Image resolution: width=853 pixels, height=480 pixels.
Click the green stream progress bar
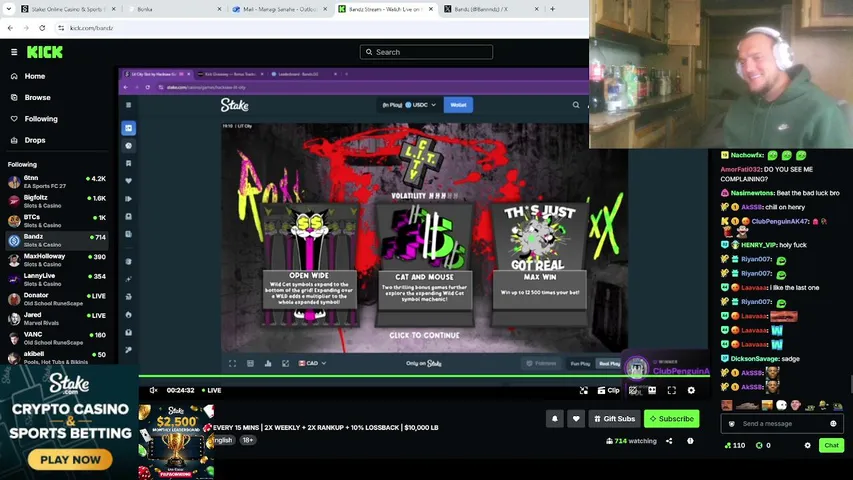424,376
